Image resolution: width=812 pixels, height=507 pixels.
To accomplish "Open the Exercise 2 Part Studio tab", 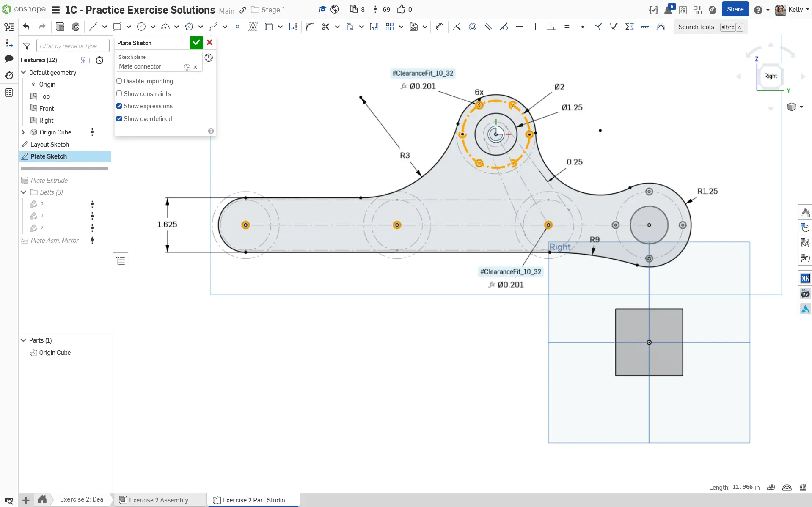I will pyautogui.click(x=253, y=500).
